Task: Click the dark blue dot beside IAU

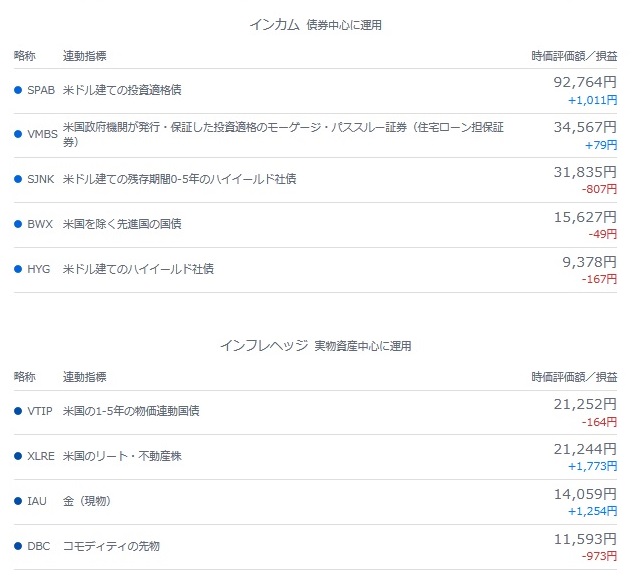Action: (x=18, y=501)
